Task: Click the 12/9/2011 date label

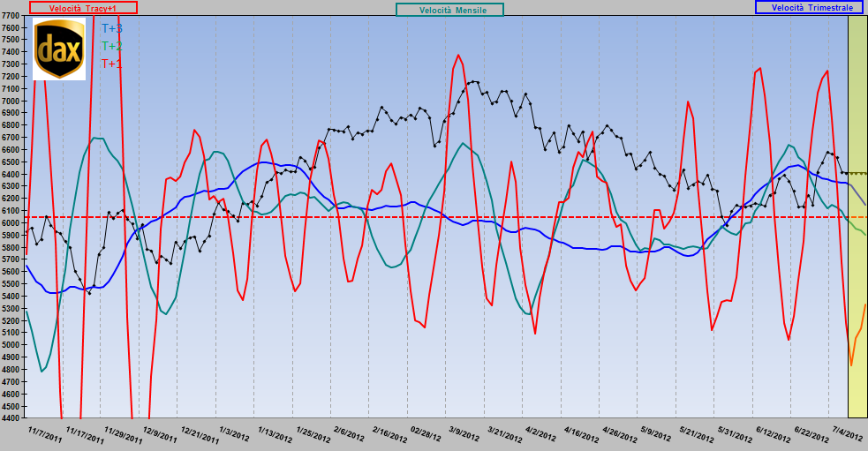Action: 160,434
